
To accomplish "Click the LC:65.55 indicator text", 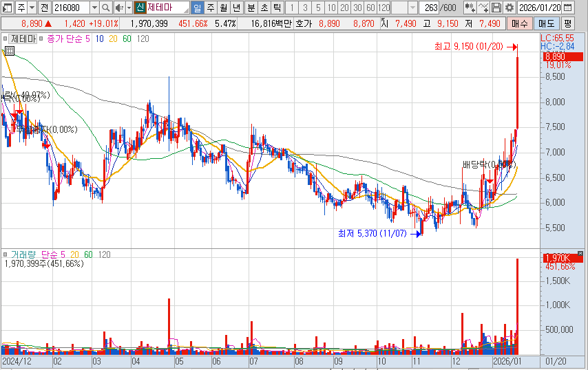I will pyautogui.click(x=557, y=38).
